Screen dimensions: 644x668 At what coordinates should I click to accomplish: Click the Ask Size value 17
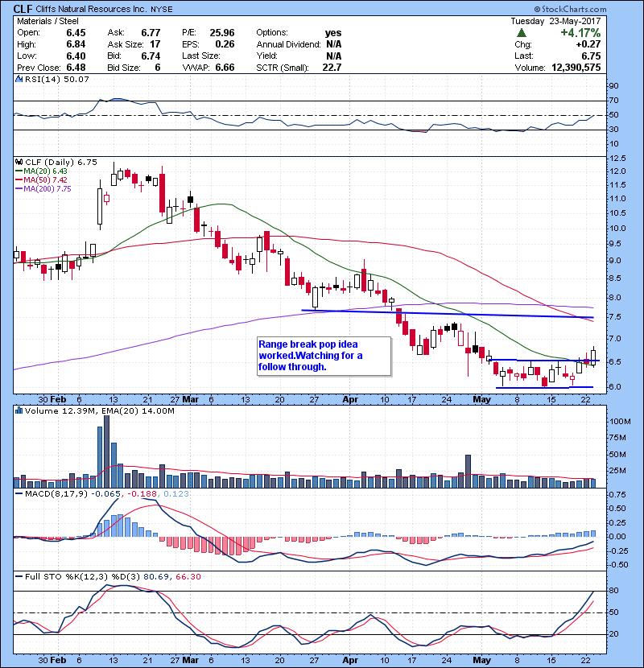155,44
